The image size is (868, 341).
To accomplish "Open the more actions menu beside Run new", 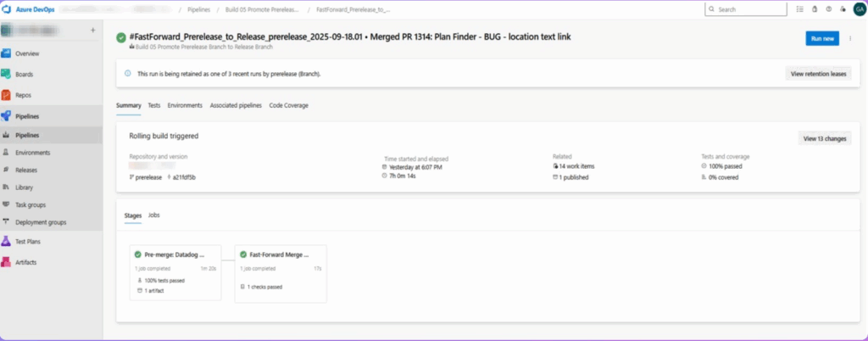I will tap(850, 38).
